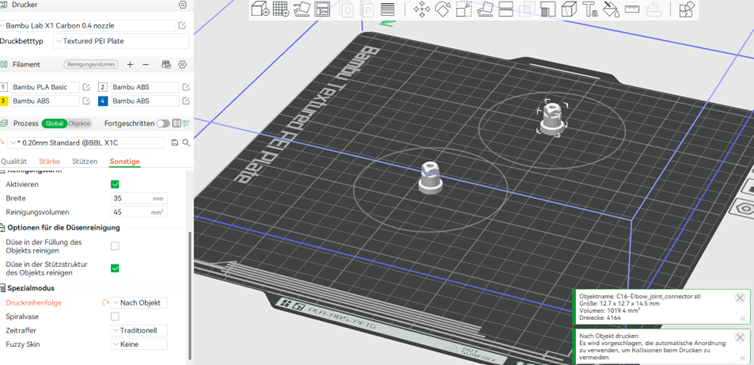The height and width of the screenshot is (365, 754).
Task: Check Düse in der Füllung des Objekts reinigen
Action: 115,246
